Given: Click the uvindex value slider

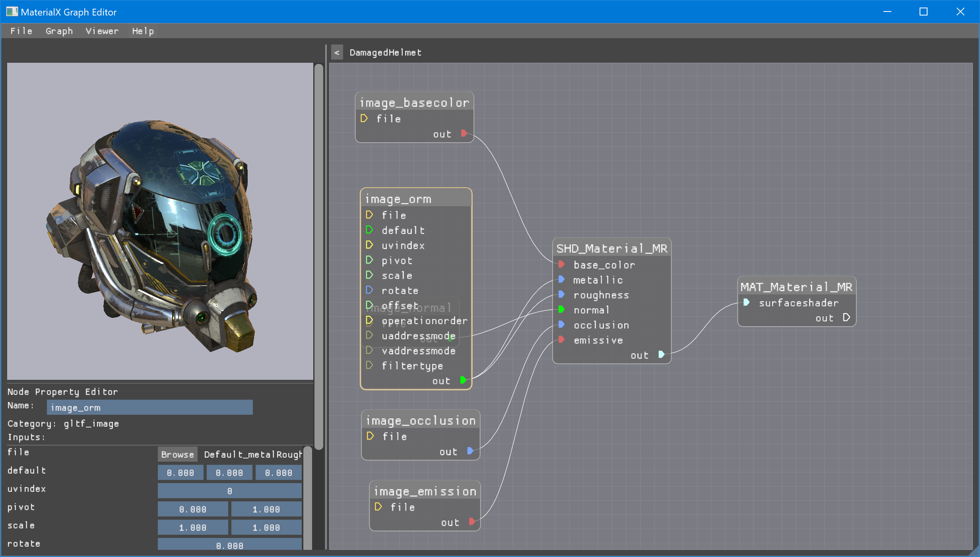Looking at the screenshot, I should pyautogui.click(x=229, y=491).
